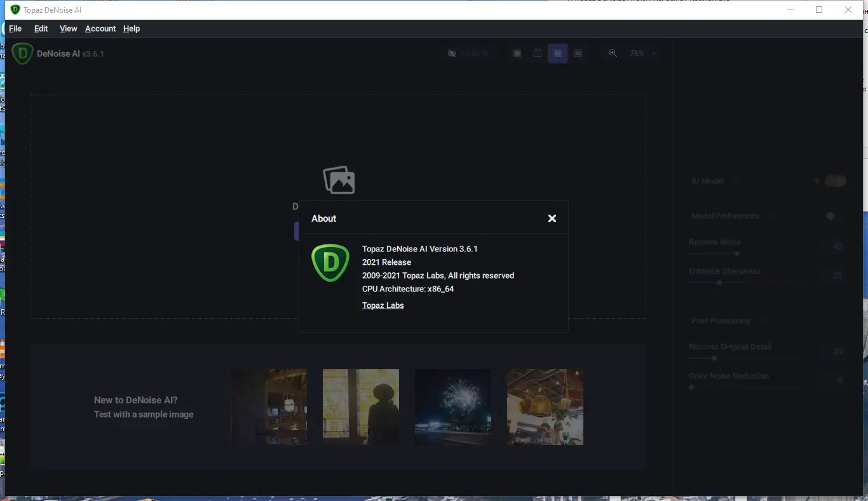The image size is (868, 501).
Task: Close the About dialog with the X
Action: [552, 218]
